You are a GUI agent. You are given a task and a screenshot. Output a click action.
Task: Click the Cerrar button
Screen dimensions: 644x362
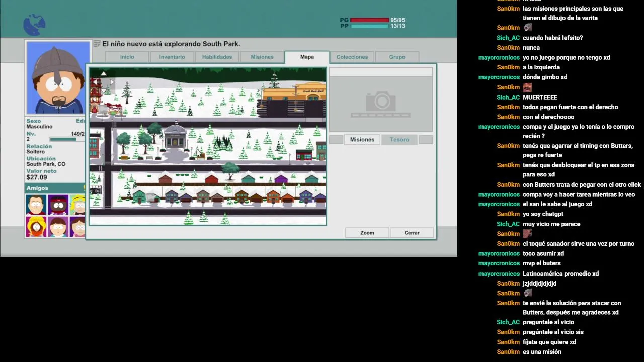[x=412, y=233]
